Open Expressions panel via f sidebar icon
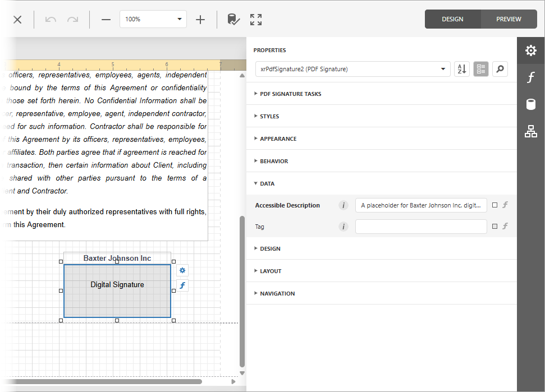The image size is (545, 392). click(x=531, y=77)
